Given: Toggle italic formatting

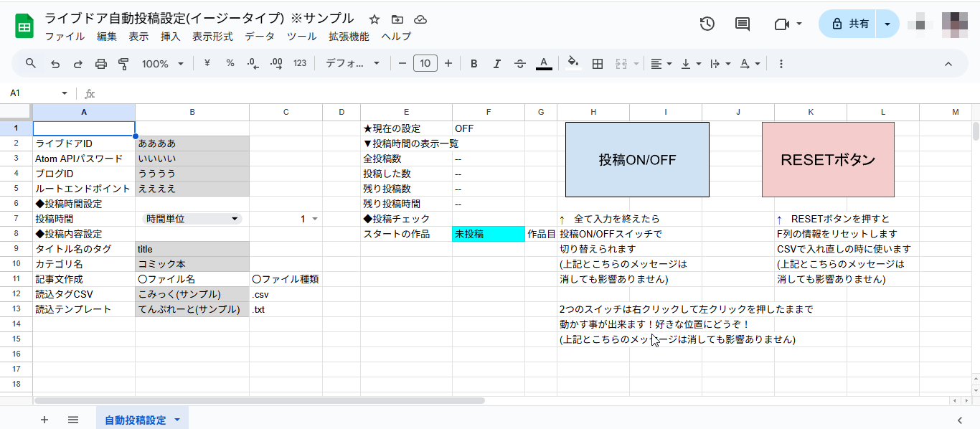Looking at the screenshot, I should [497, 63].
